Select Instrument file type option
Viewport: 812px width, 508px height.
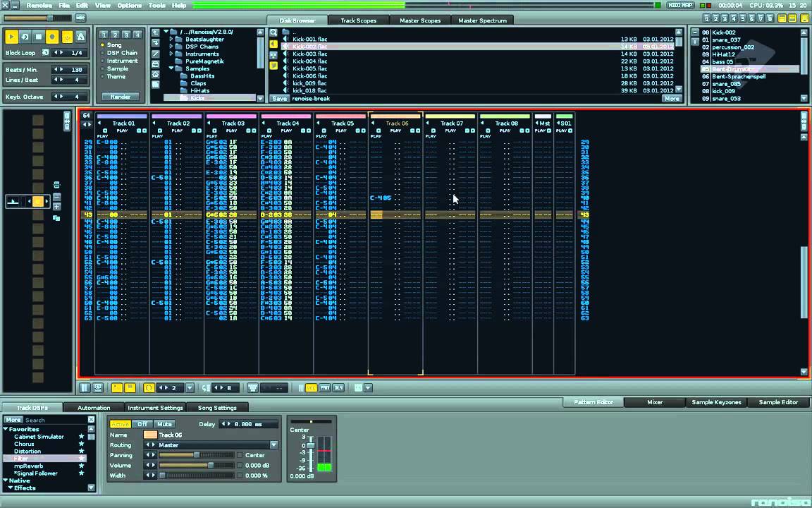tap(119, 61)
